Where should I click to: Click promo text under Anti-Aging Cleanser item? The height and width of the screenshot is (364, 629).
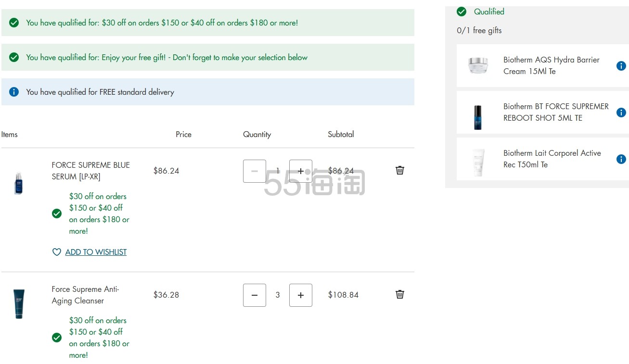[x=99, y=338]
